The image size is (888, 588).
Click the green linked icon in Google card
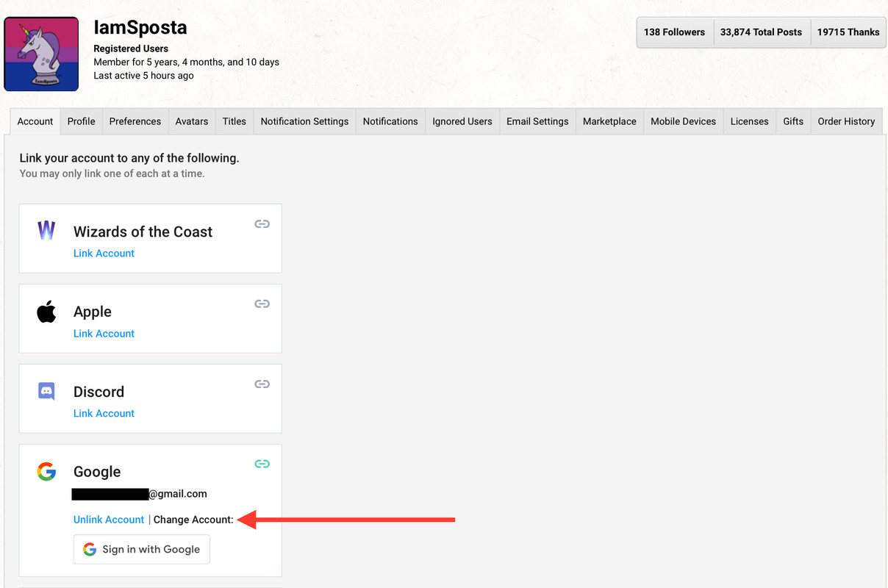(x=262, y=464)
